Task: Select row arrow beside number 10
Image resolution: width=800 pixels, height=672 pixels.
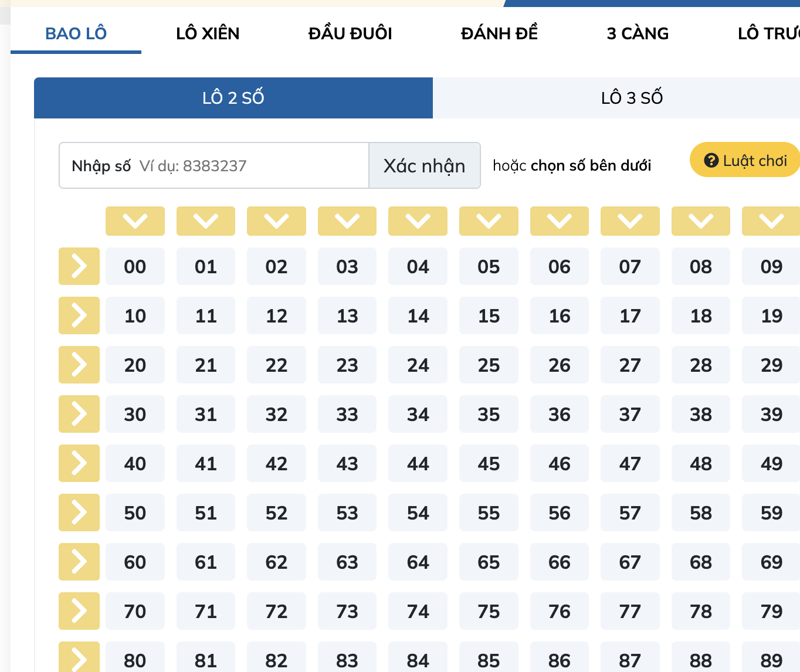Action: pyautogui.click(x=79, y=315)
